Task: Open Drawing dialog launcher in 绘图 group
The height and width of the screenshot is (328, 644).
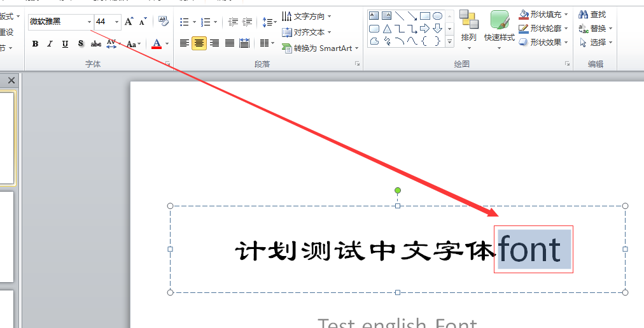Action: point(567,64)
